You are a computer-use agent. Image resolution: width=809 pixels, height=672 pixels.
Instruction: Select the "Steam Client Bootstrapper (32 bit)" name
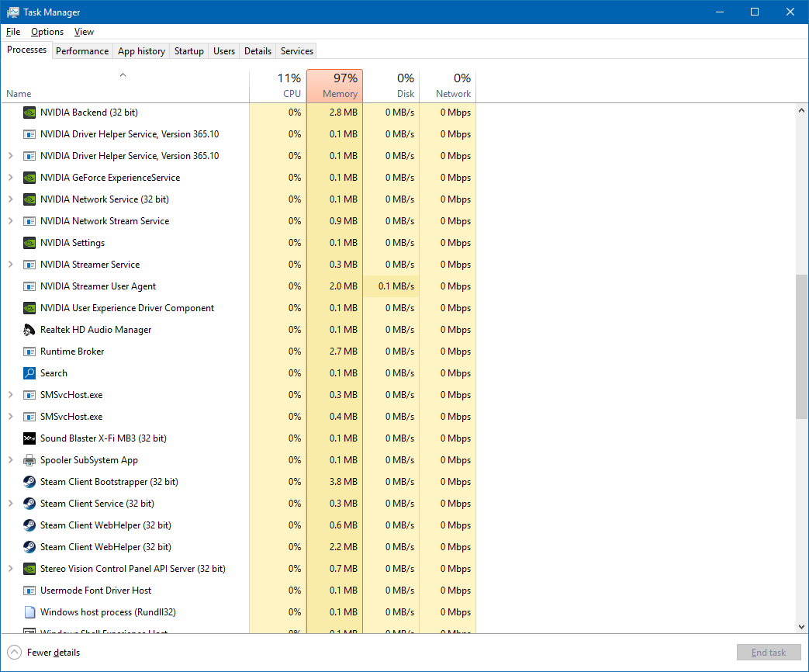pyautogui.click(x=109, y=482)
